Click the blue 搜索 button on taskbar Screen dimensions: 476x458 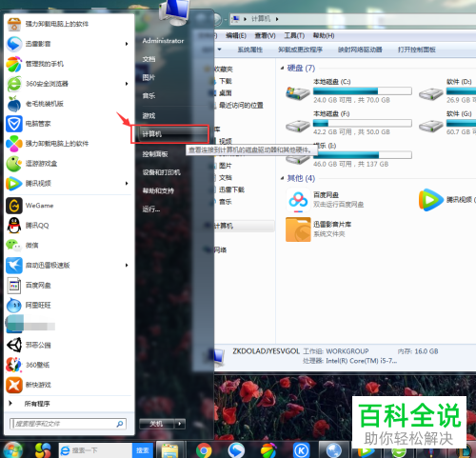tap(143, 450)
